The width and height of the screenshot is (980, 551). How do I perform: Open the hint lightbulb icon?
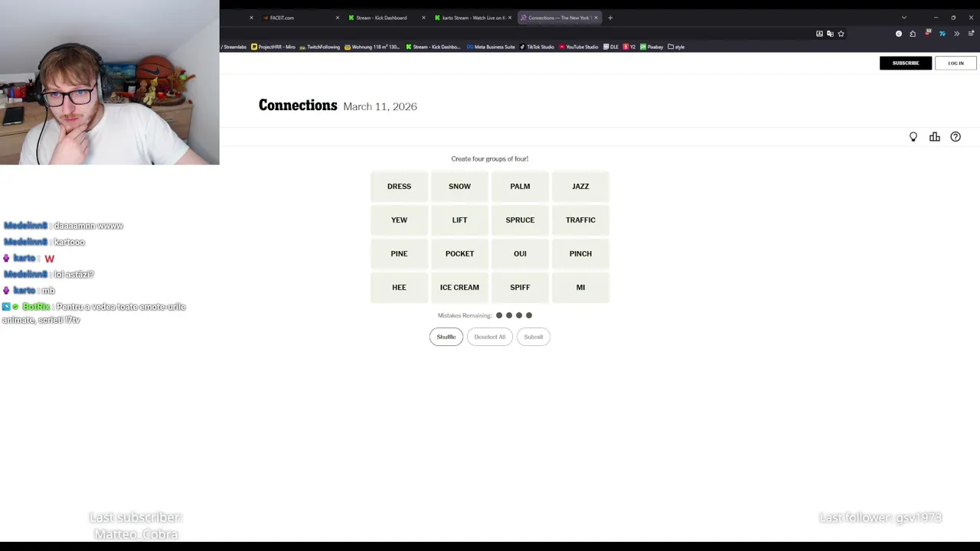click(913, 137)
